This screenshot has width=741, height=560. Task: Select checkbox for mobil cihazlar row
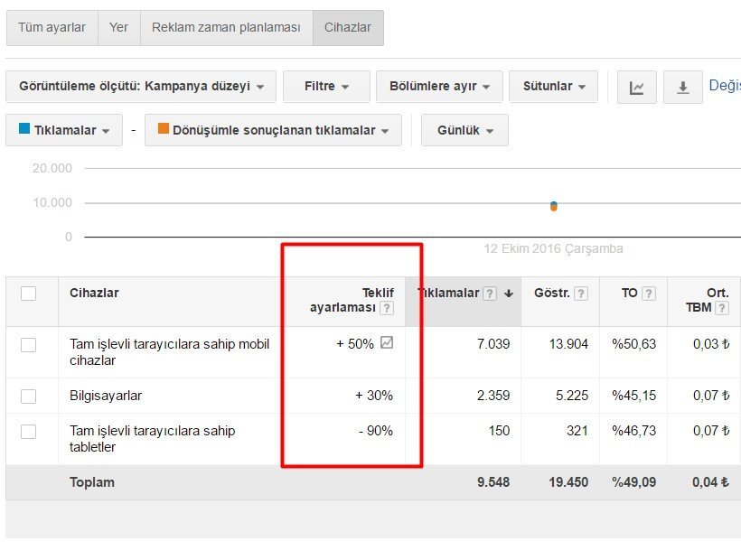pyautogui.click(x=29, y=344)
